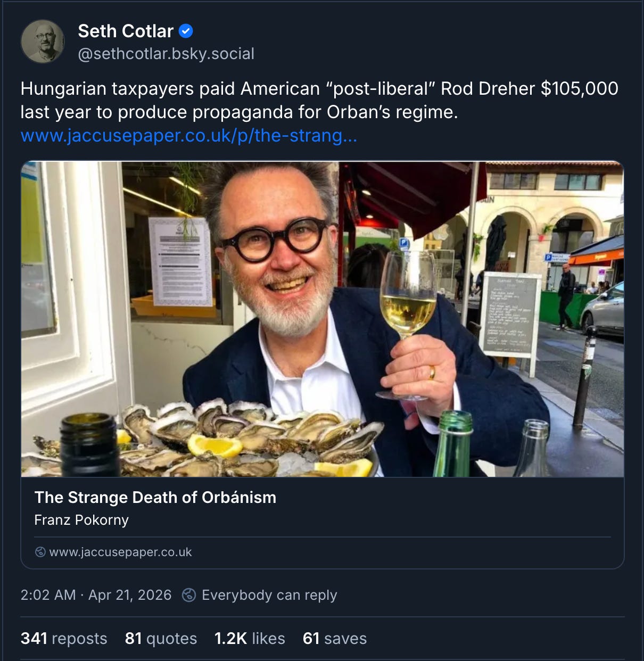The width and height of the screenshot is (644, 661).
Task: Open the profile via @sethcotlar.bsky.social handle
Action: [166, 54]
